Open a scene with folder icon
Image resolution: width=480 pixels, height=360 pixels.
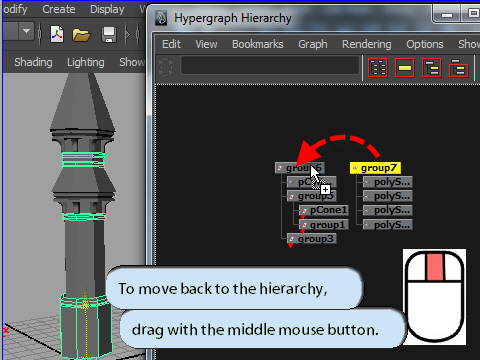coord(81,35)
